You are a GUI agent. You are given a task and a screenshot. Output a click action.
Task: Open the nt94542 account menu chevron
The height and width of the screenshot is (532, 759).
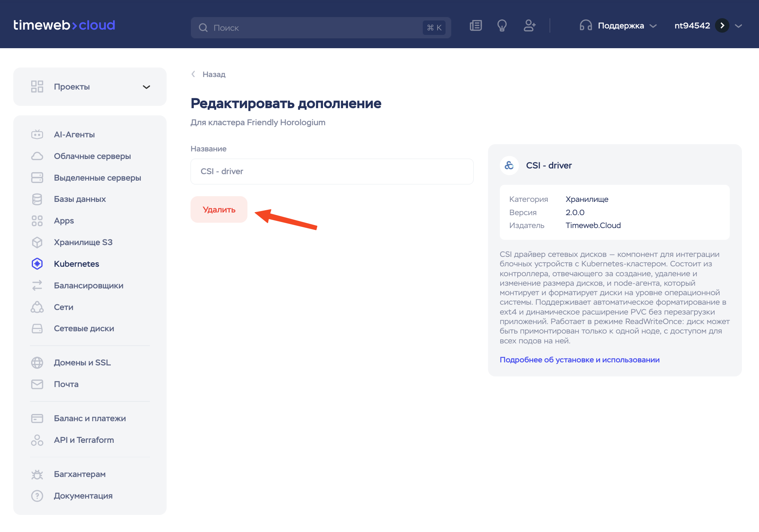(x=738, y=26)
